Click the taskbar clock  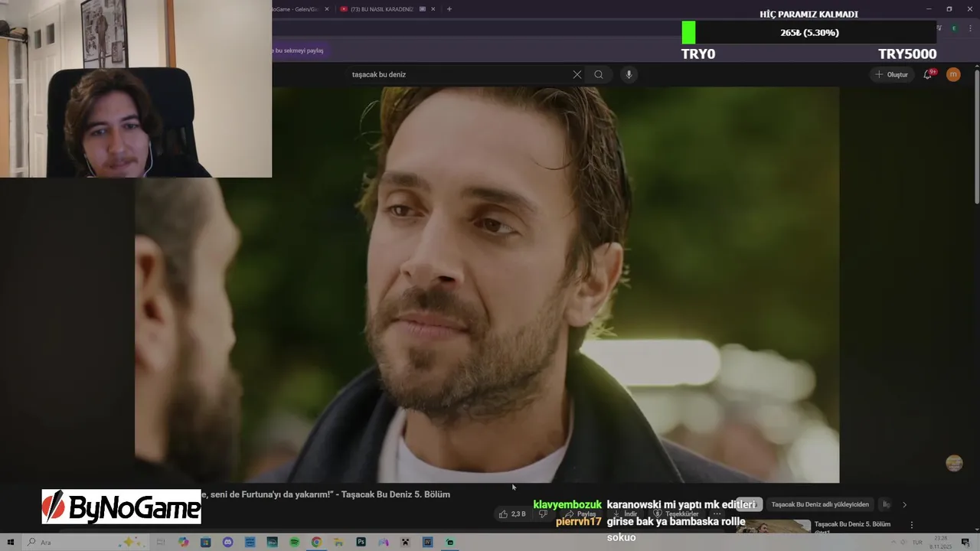[941, 542]
